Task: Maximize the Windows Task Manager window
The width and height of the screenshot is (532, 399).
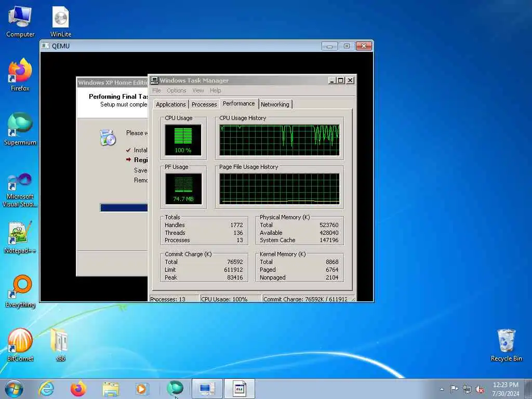Action: point(340,81)
